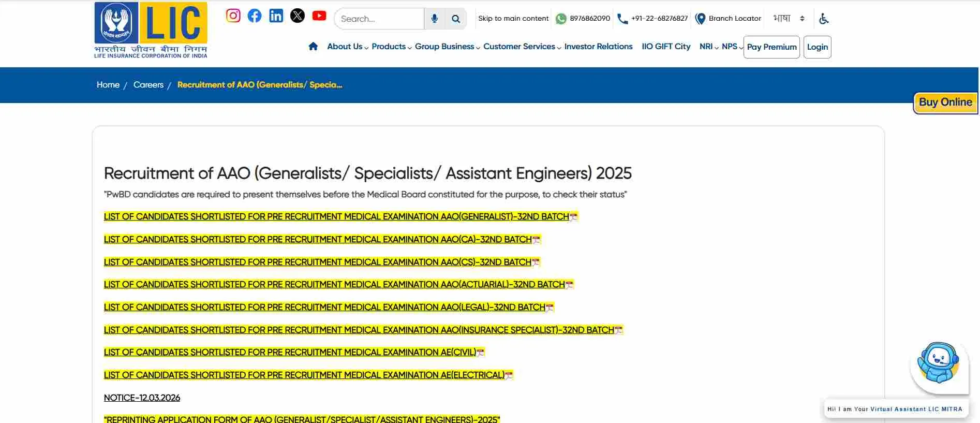Click the Facebook icon in header

click(x=255, y=16)
